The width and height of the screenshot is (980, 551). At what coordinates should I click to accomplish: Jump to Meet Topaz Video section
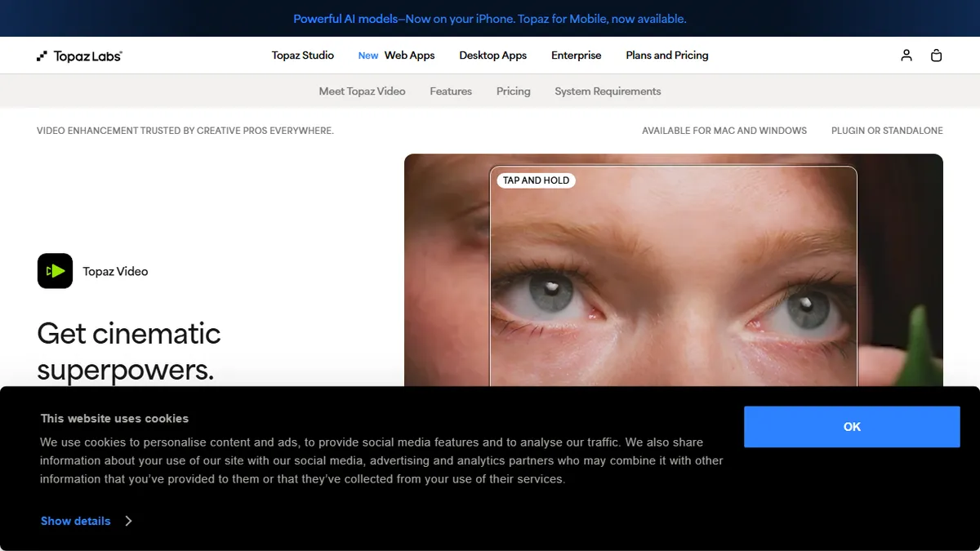362,91
